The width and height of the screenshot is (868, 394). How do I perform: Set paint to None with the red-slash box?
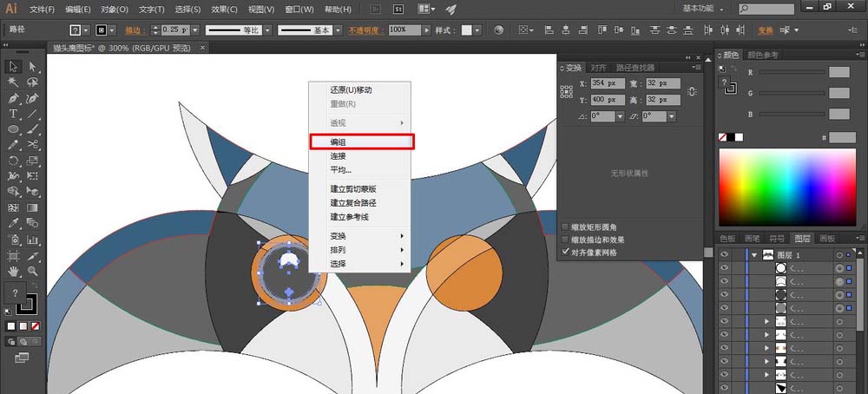pyautogui.click(x=36, y=326)
